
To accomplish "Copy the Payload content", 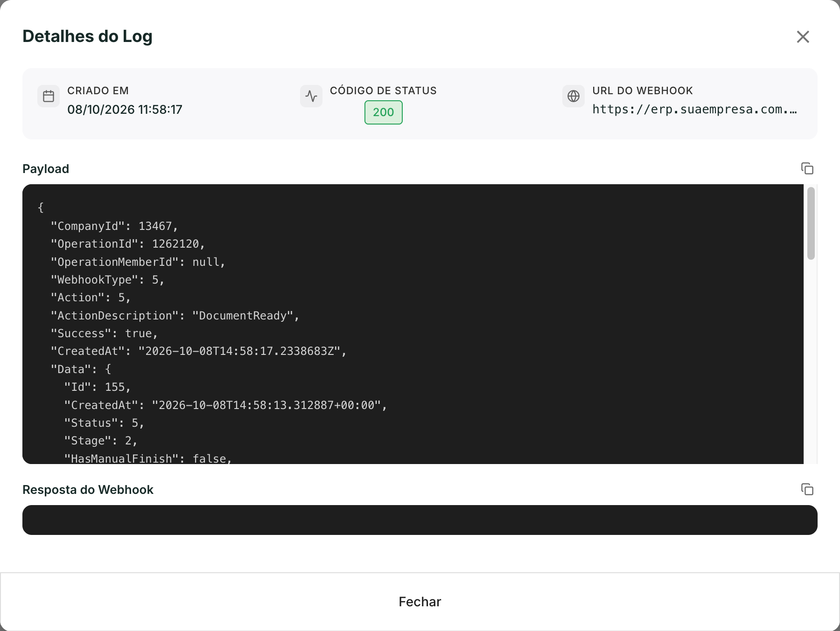I will (807, 168).
